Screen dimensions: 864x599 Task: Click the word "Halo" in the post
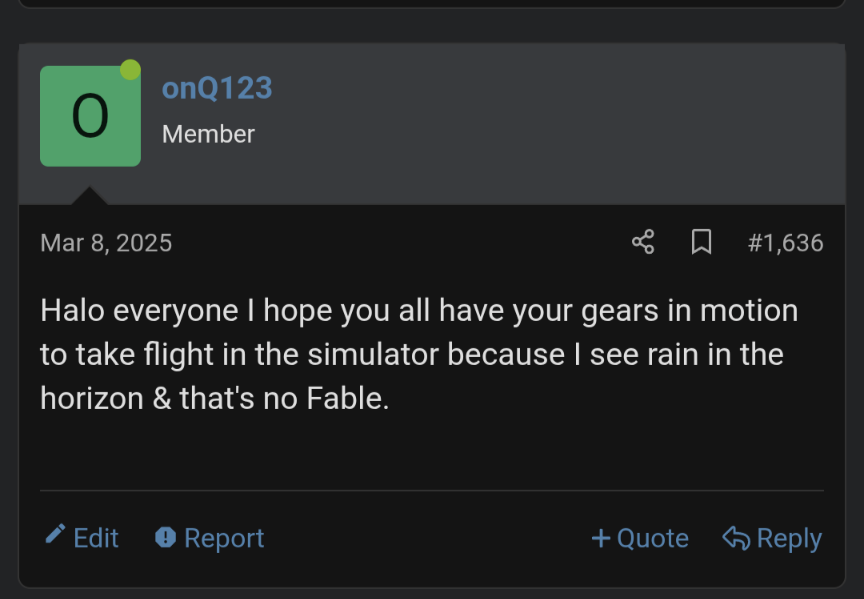click(73, 310)
